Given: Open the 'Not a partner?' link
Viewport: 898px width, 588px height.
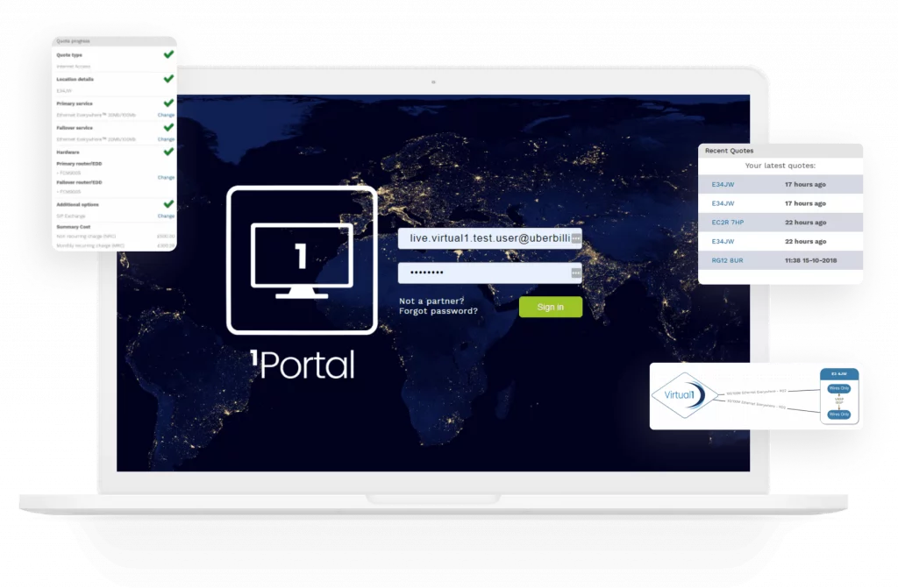Looking at the screenshot, I should coord(431,301).
